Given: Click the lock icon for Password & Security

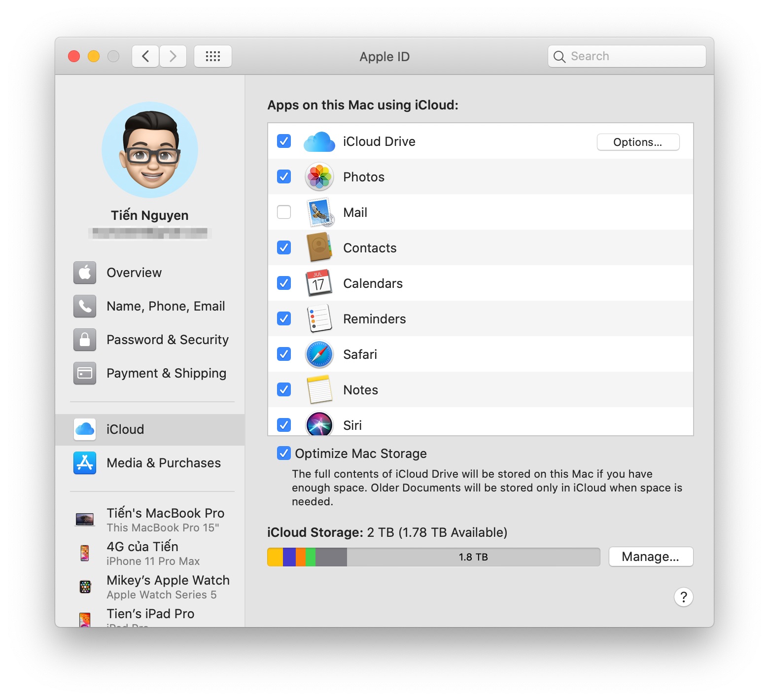Looking at the screenshot, I should click(x=85, y=340).
